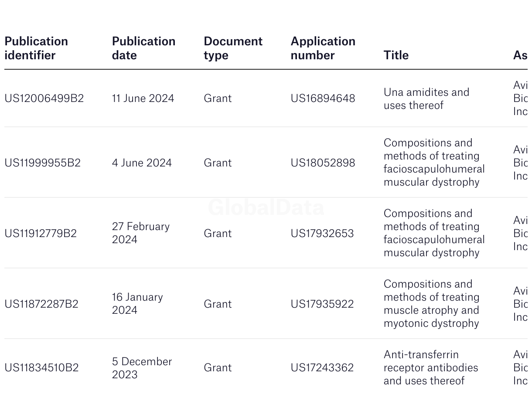Click publication identifier US11872287B2
The image size is (532, 414).
pyautogui.click(x=41, y=304)
